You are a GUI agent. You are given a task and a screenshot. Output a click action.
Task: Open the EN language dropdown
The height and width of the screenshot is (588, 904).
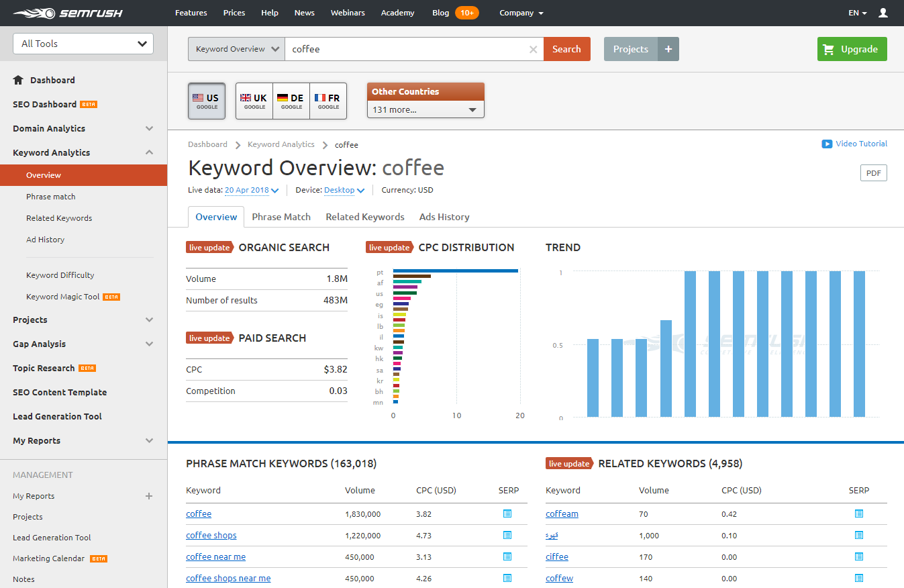(x=858, y=13)
